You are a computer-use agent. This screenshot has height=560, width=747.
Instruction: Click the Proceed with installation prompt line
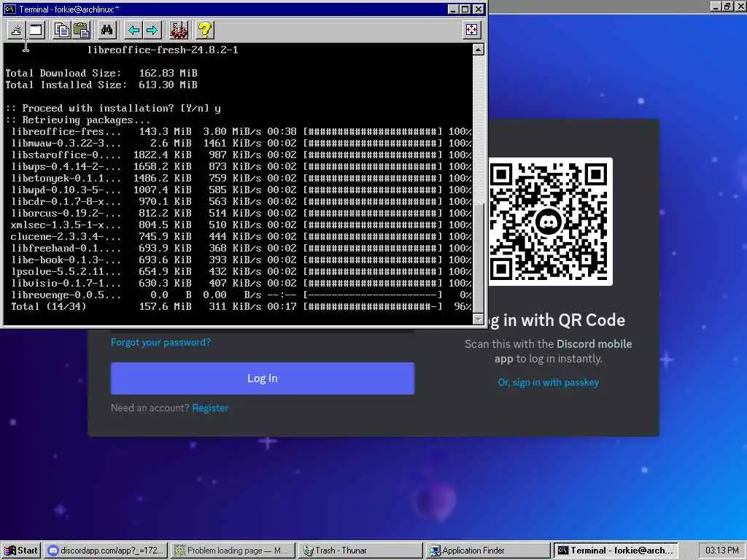(x=113, y=108)
